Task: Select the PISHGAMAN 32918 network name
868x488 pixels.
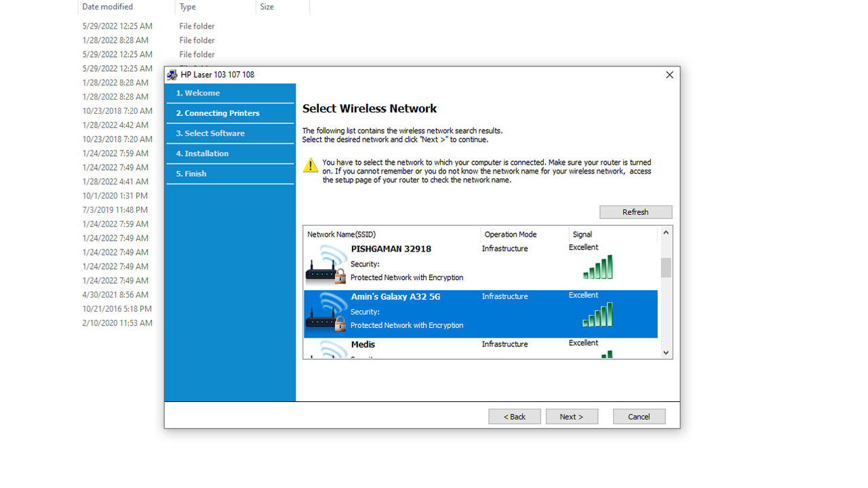Action: [x=391, y=249]
